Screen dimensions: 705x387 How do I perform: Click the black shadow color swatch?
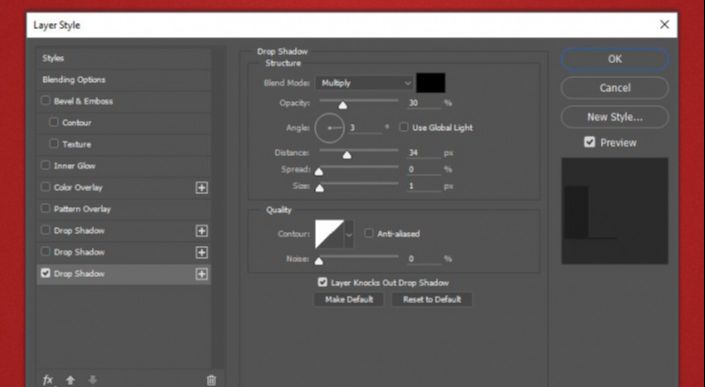(431, 83)
